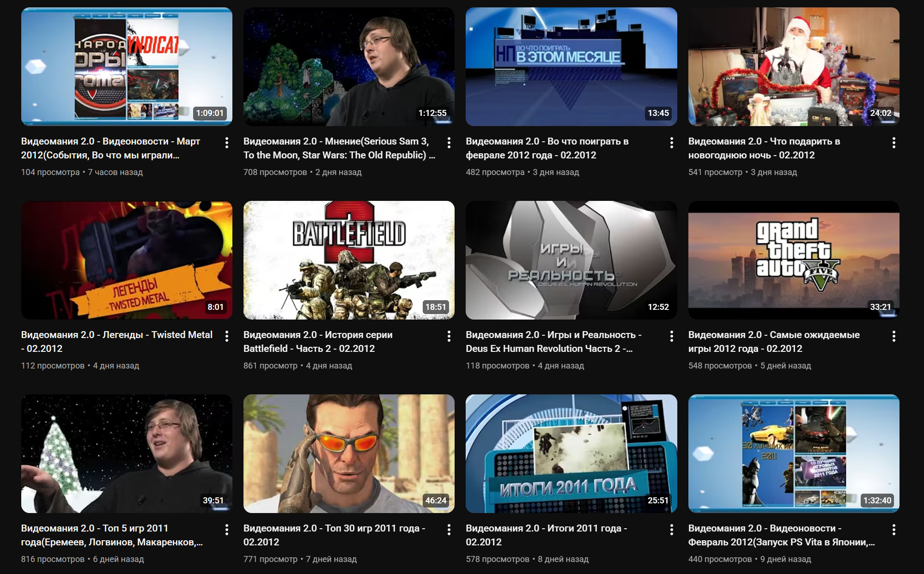Screen dimensions: 924x574
Task: Click more-options icon for Во что поиграть в феврале
Action: 671,143
